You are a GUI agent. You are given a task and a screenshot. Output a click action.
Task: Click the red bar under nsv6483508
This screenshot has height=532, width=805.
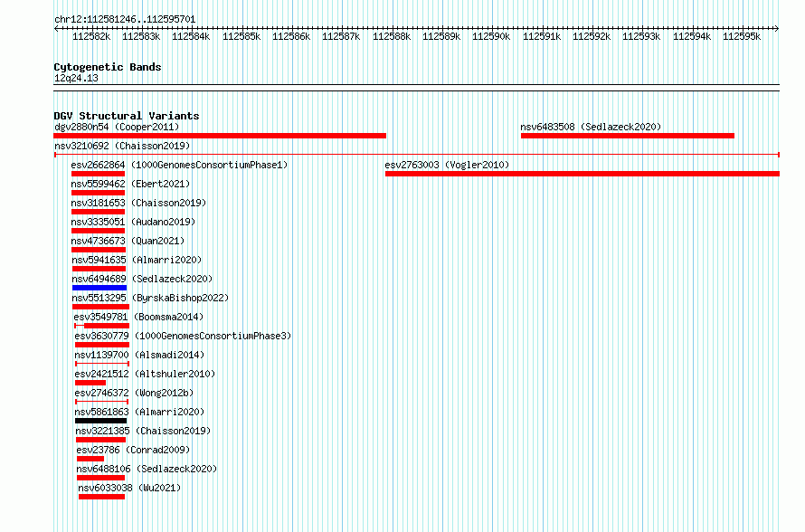pos(628,136)
